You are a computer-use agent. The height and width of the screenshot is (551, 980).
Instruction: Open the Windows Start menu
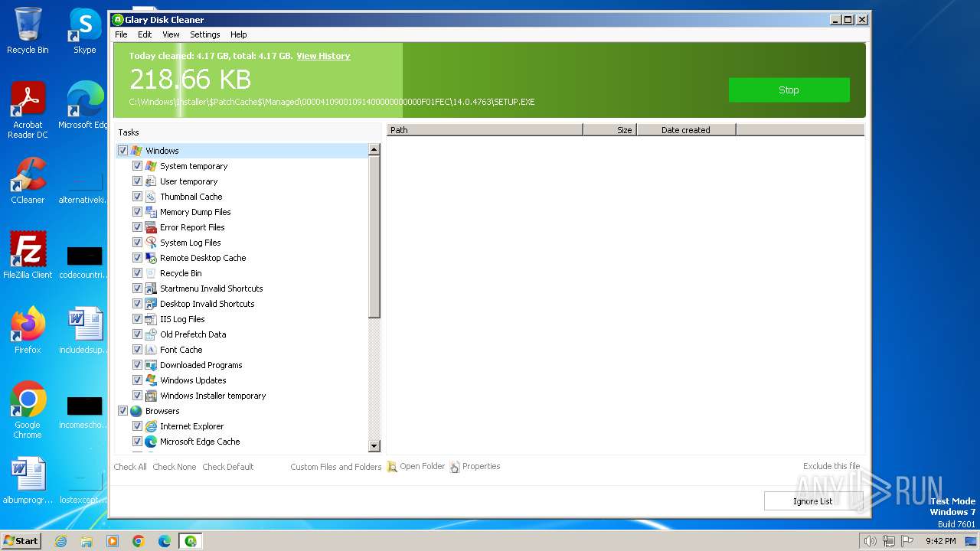[21, 541]
